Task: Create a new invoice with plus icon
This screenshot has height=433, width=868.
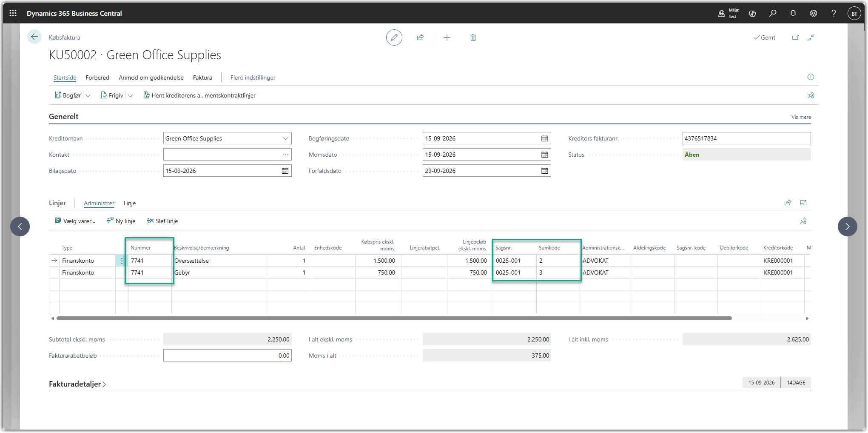Action: pos(447,37)
